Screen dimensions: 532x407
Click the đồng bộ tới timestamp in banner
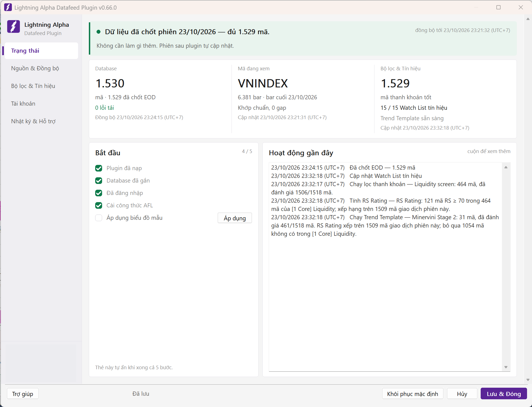[462, 30]
